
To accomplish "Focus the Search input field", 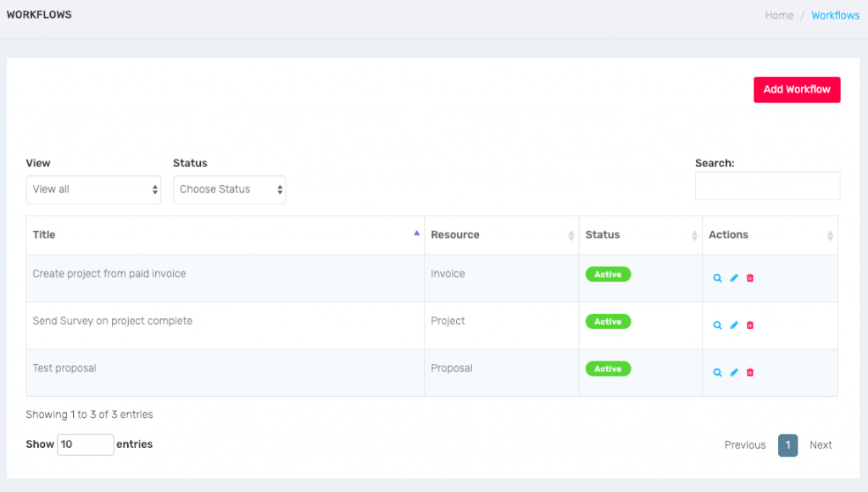I will click(x=767, y=186).
